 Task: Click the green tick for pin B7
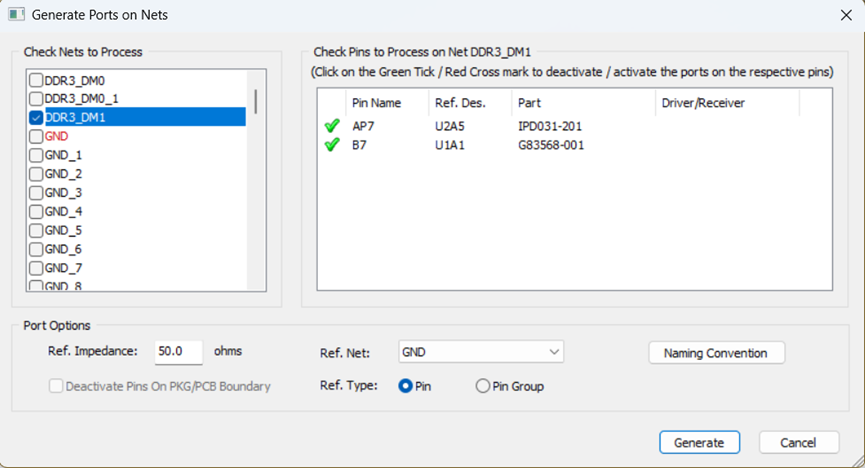tap(332, 145)
